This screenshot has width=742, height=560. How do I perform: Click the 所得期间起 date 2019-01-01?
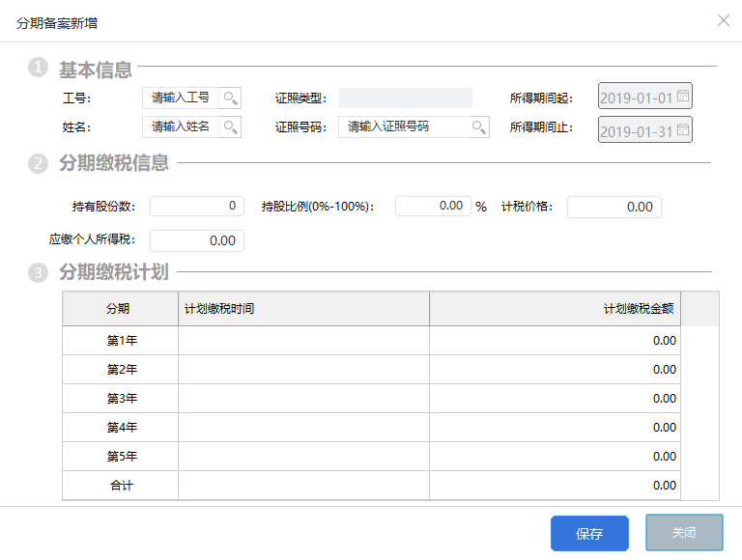pos(637,98)
